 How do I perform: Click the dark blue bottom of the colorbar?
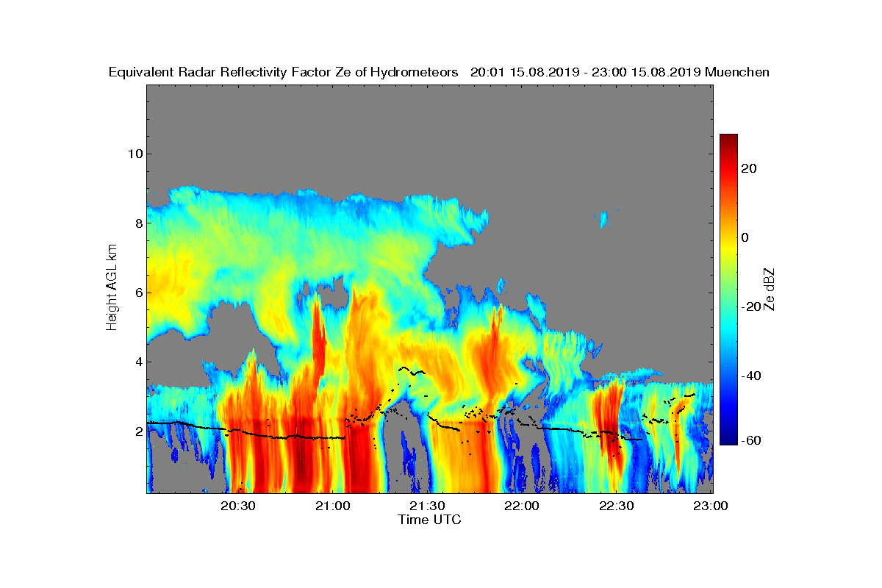(728, 439)
